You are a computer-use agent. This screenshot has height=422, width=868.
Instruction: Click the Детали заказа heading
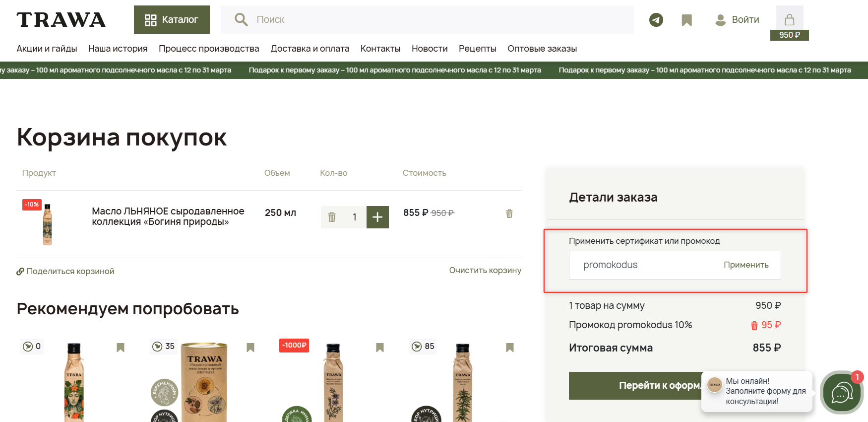click(613, 198)
